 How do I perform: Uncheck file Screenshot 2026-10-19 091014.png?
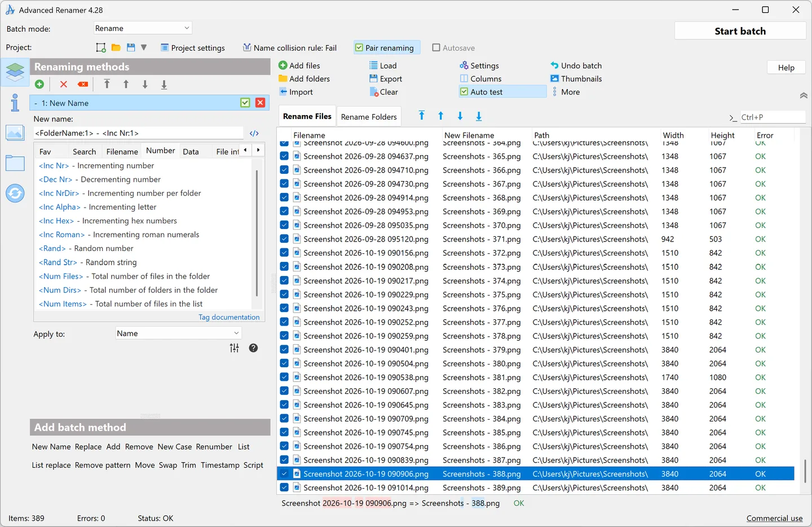tap(284, 488)
